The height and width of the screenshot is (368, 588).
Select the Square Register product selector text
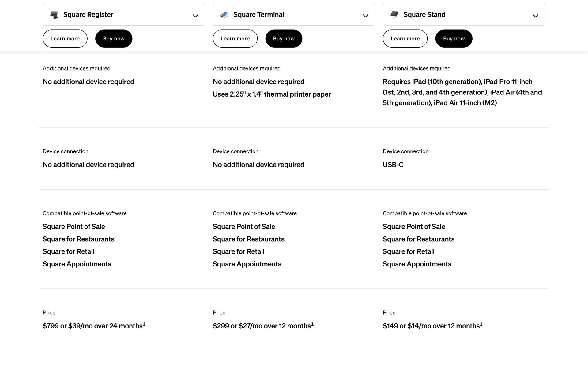tap(88, 15)
